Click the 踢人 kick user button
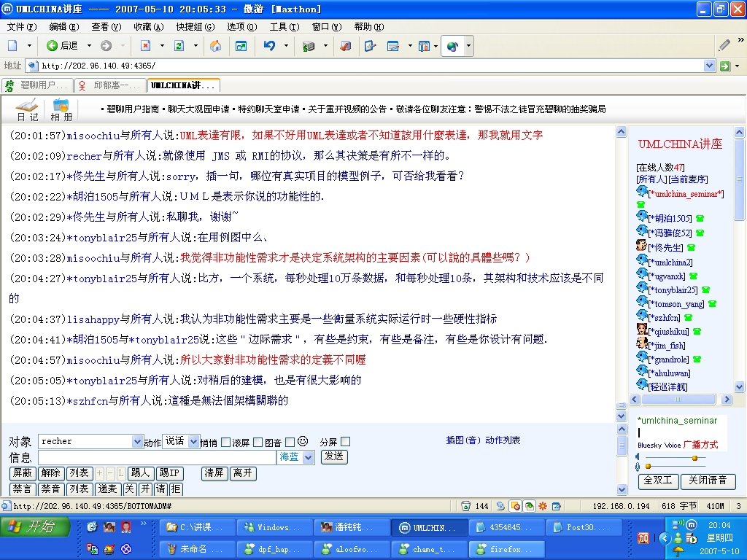This screenshot has height=560, width=747. coord(140,472)
